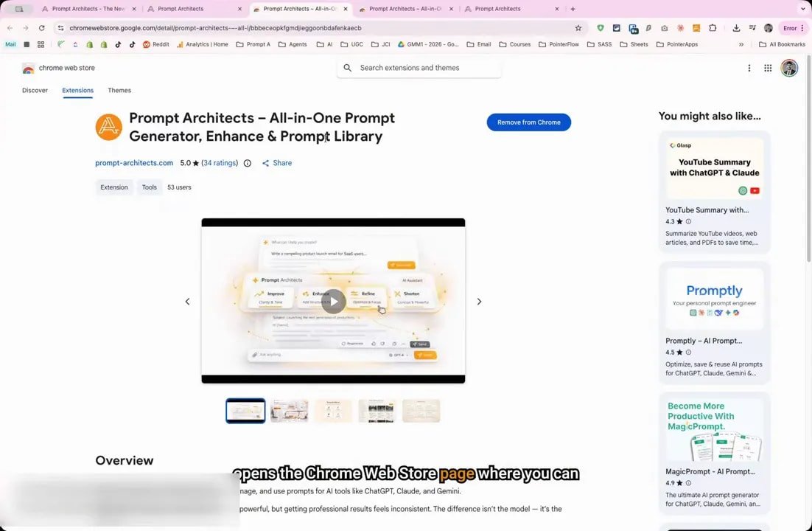This screenshot has width=812, height=531.
Task: Click the Tools category chip
Action: click(x=149, y=187)
